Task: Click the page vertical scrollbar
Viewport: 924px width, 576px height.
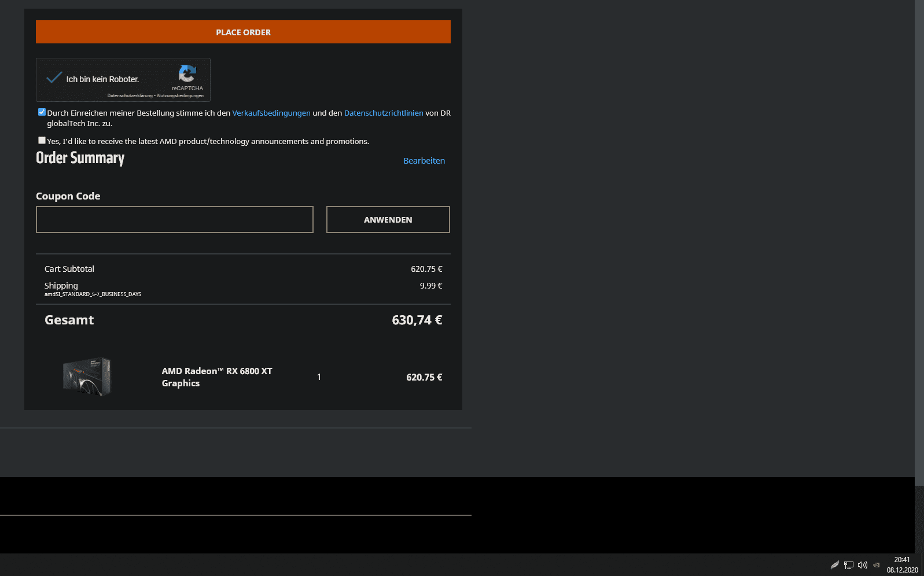Action: pyautogui.click(x=919, y=243)
